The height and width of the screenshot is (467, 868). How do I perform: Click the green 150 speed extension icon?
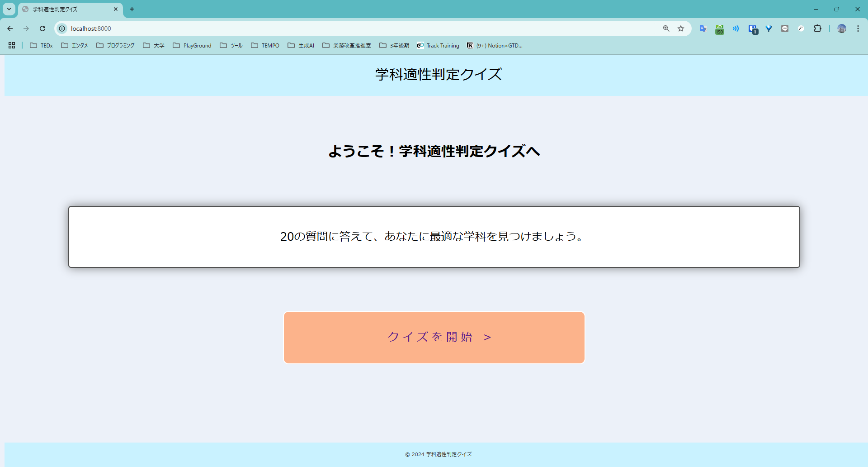coord(719,29)
